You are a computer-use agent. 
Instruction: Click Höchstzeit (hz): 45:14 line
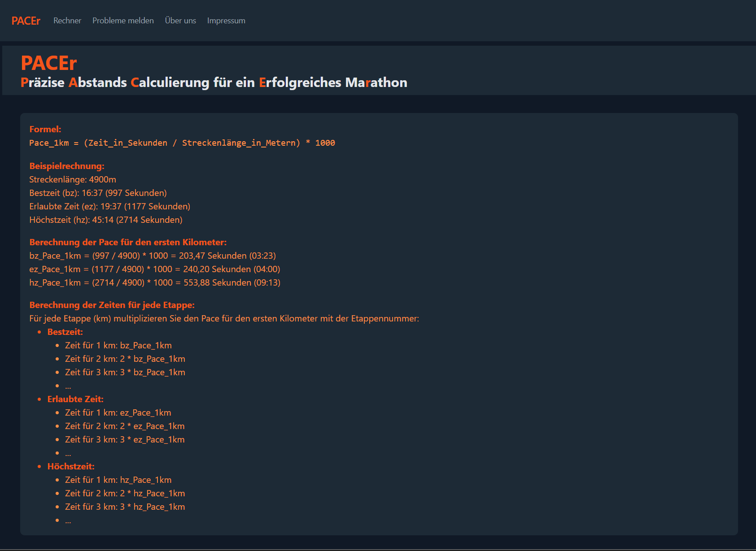[106, 220]
